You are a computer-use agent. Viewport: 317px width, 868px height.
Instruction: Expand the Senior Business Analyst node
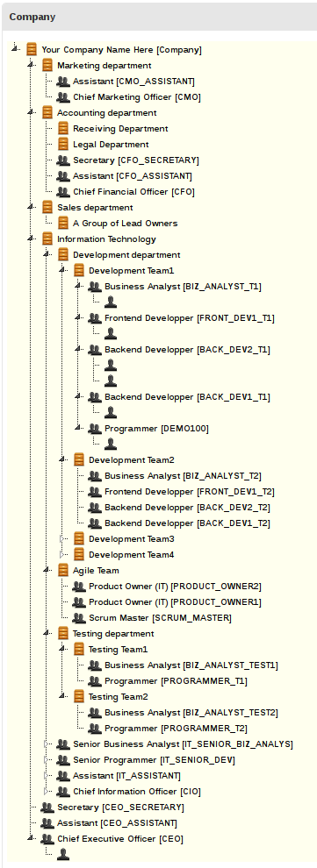click(47, 744)
